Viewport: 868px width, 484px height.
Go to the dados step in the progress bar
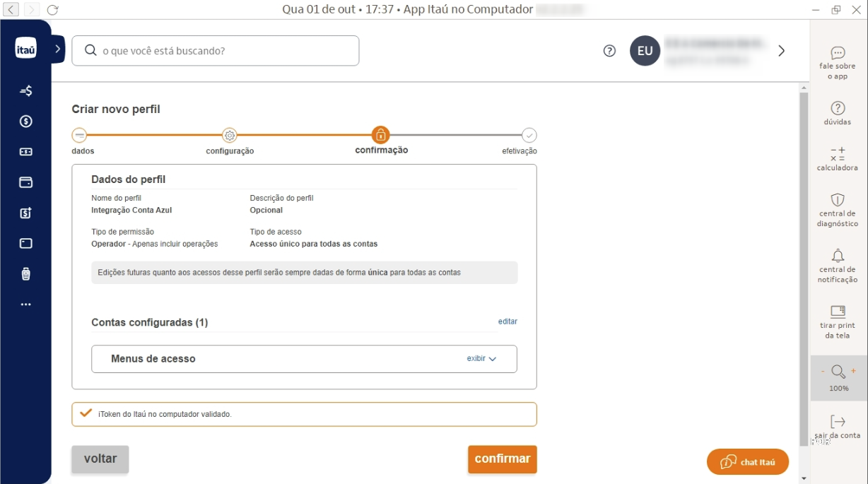point(80,136)
